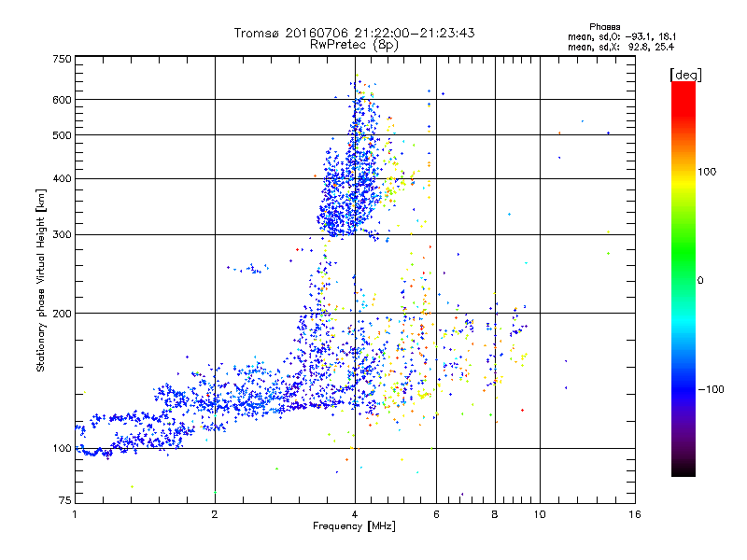
Task: Click the y-axis tick label '300'
Action: point(62,235)
